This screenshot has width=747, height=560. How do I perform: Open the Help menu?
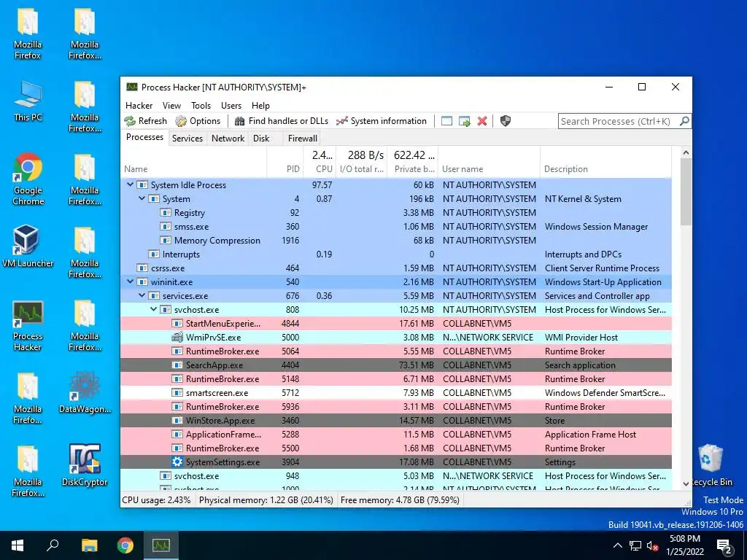(260, 105)
